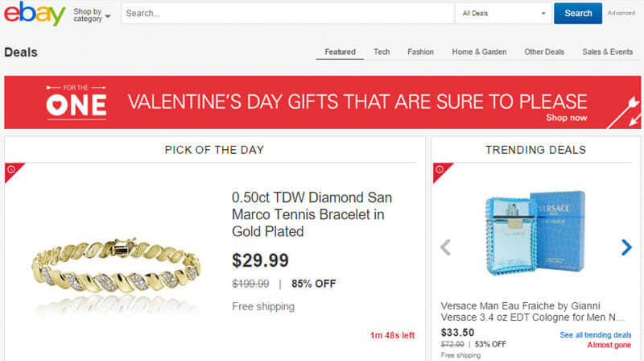Open the Sales & Events tab

point(607,52)
